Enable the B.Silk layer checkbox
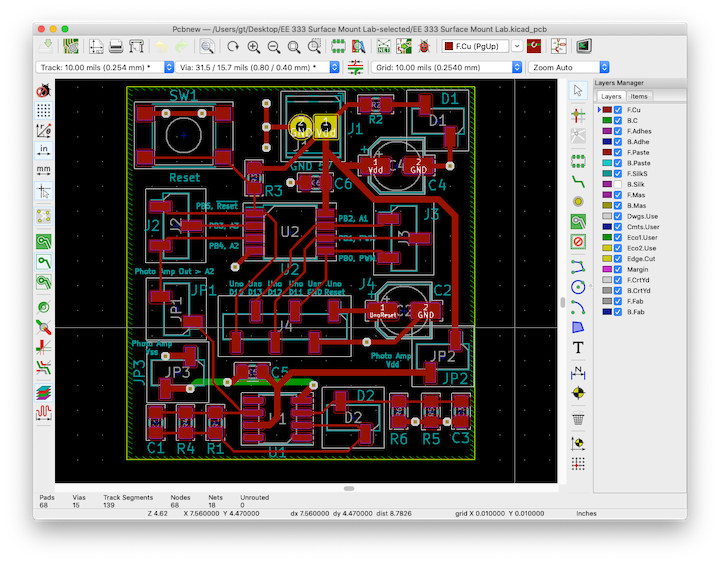Screen dimensions: 720x563 618,184
